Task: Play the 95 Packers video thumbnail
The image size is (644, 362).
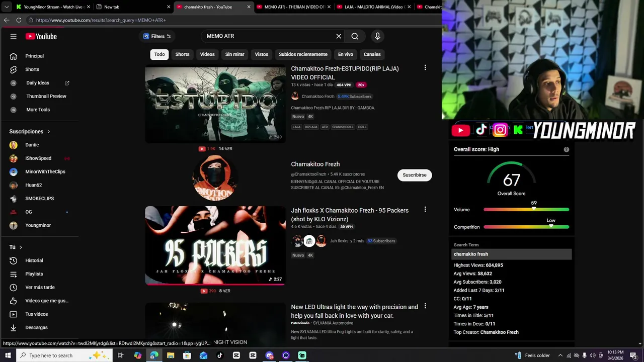Action: point(215,245)
